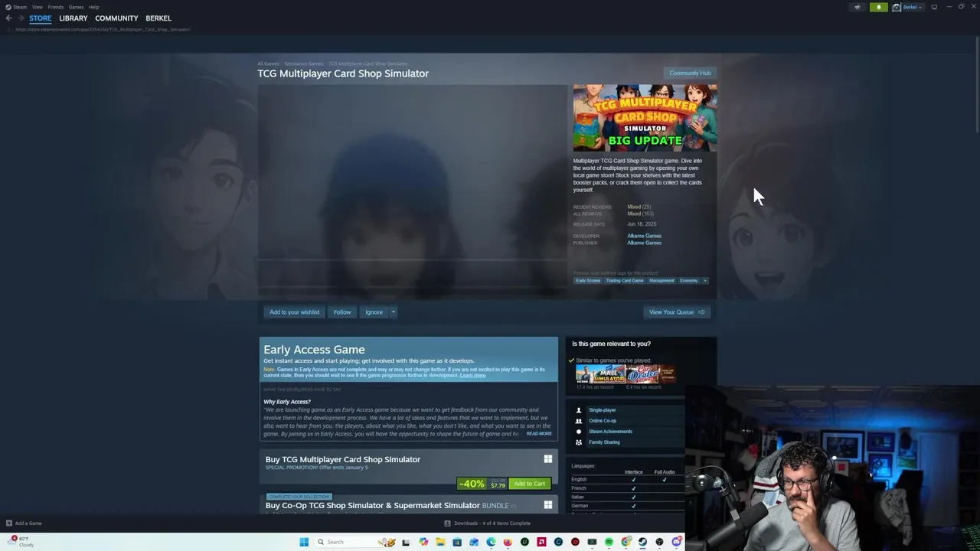
Task: Open the Early Access tag
Action: [x=588, y=281]
